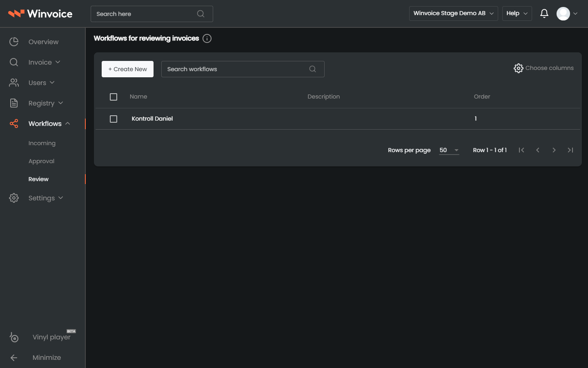Click the Users people icon
Image resolution: width=588 pixels, height=368 pixels.
[x=14, y=83]
